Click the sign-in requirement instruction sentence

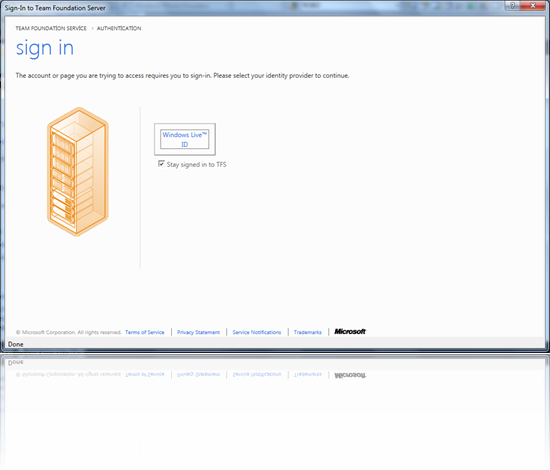[182, 76]
